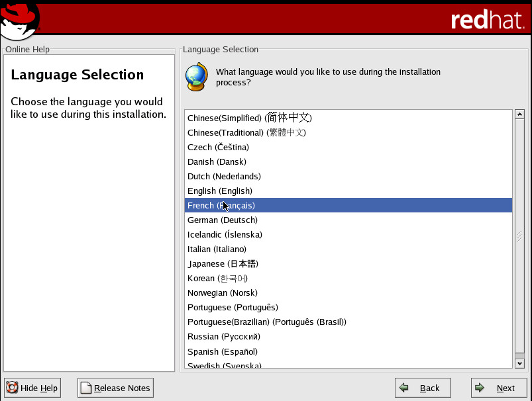Viewport: 532px width, 401px height.
Task: Select Chinese(Simplified) in the list
Action: pyautogui.click(x=249, y=118)
